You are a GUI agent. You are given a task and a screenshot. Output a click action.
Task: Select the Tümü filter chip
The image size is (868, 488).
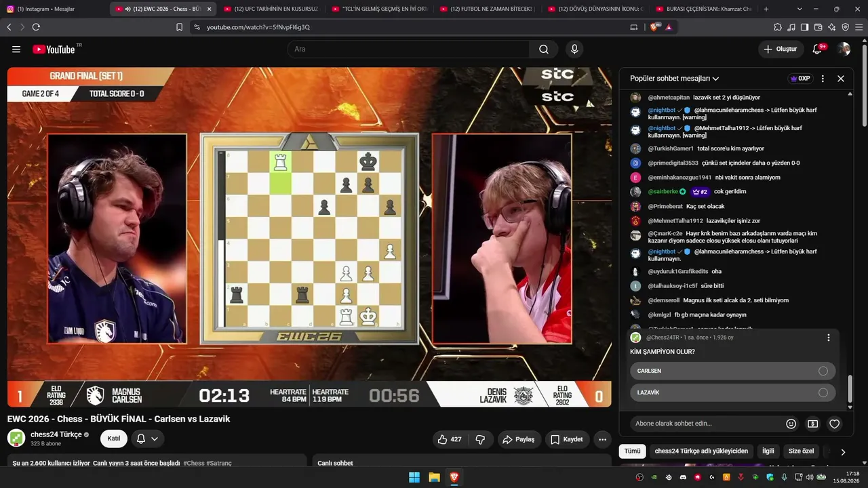tap(632, 451)
